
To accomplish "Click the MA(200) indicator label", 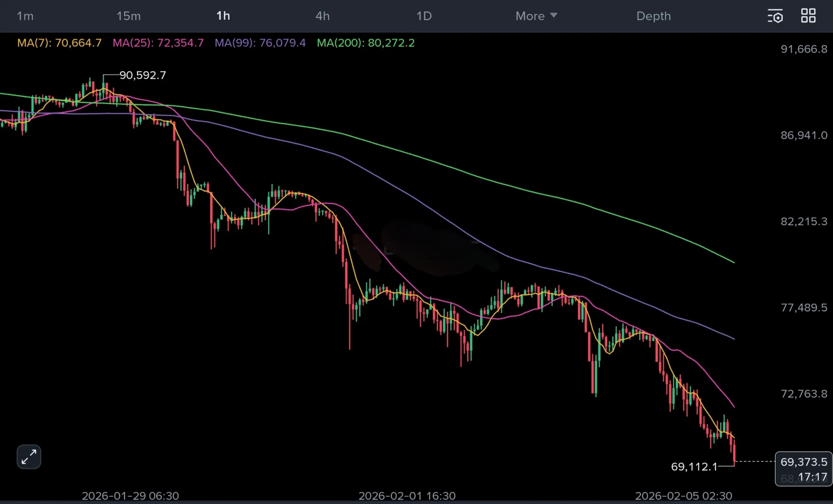I will click(x=365, y=43).
